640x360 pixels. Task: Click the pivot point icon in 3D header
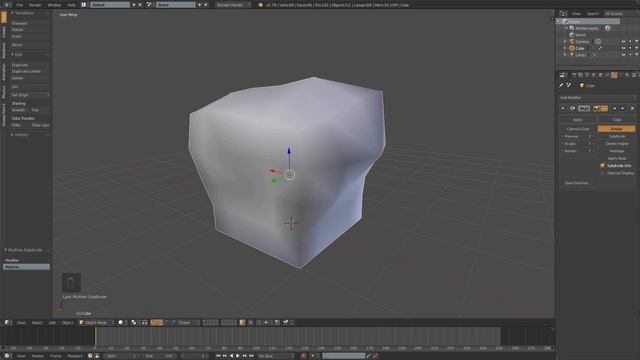(x=134, y=322)
